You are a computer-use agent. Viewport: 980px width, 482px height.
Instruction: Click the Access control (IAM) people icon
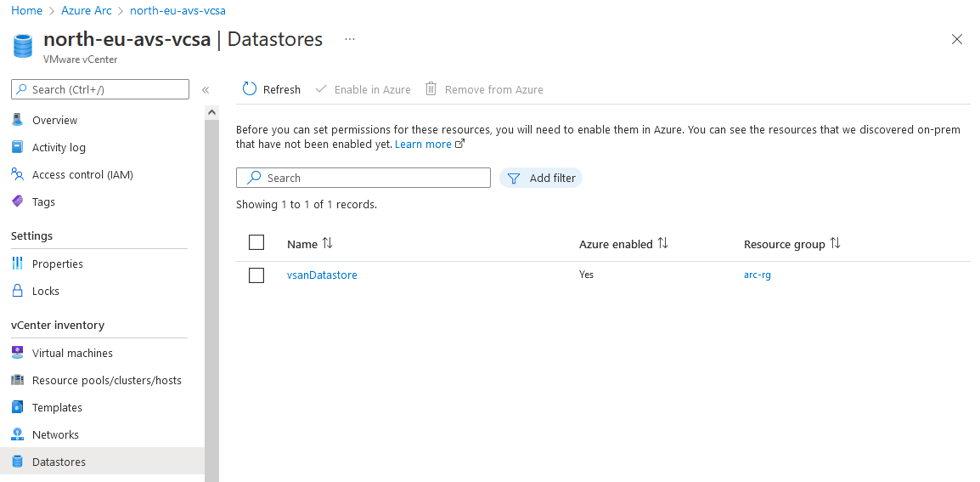click(18, 174)
